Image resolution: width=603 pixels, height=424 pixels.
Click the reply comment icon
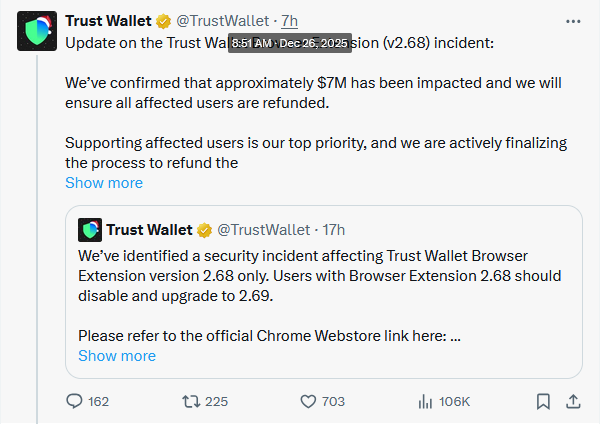(74, 401)
